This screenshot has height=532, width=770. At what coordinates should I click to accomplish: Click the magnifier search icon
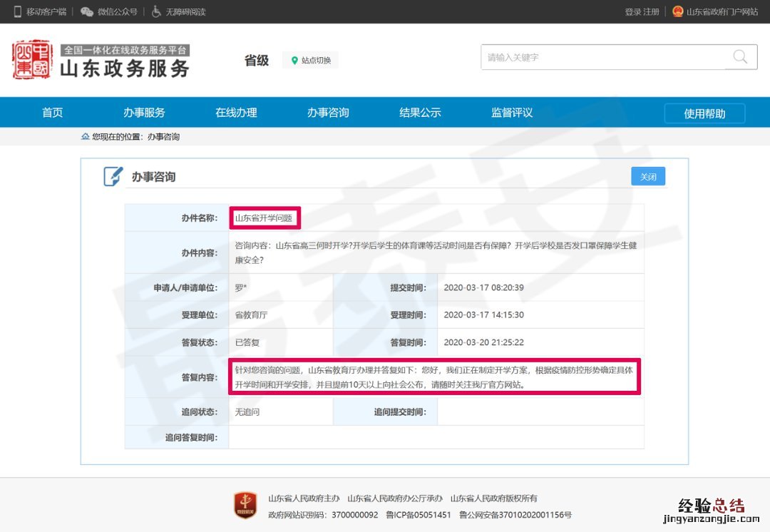(x=741, y=57)
